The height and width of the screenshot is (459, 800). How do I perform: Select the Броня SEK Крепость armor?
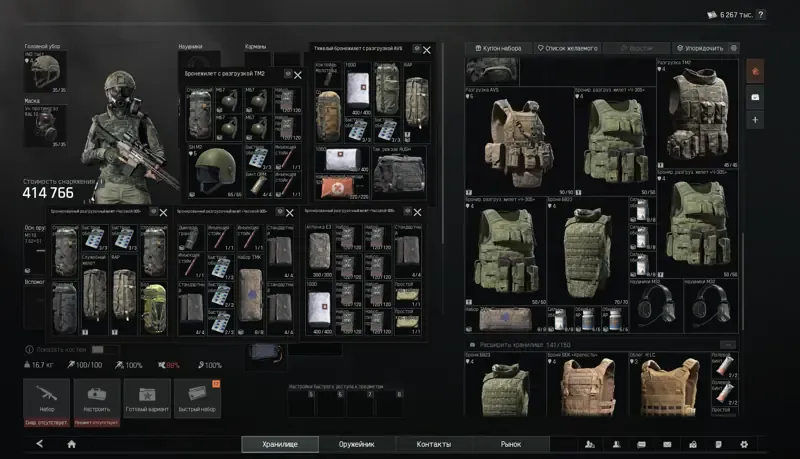tap(587, 384)
